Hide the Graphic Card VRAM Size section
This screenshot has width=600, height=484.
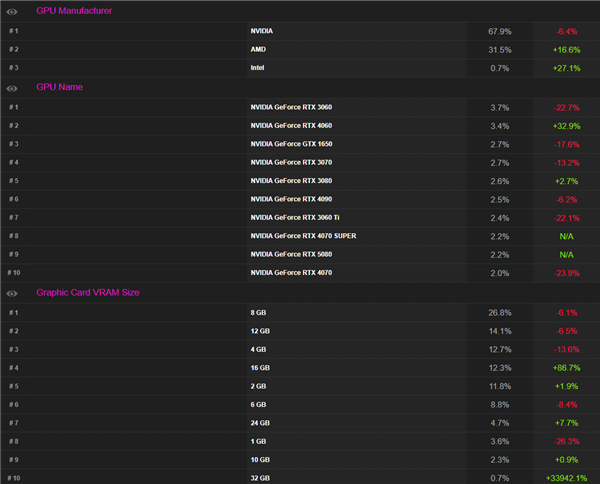(13, 294)
